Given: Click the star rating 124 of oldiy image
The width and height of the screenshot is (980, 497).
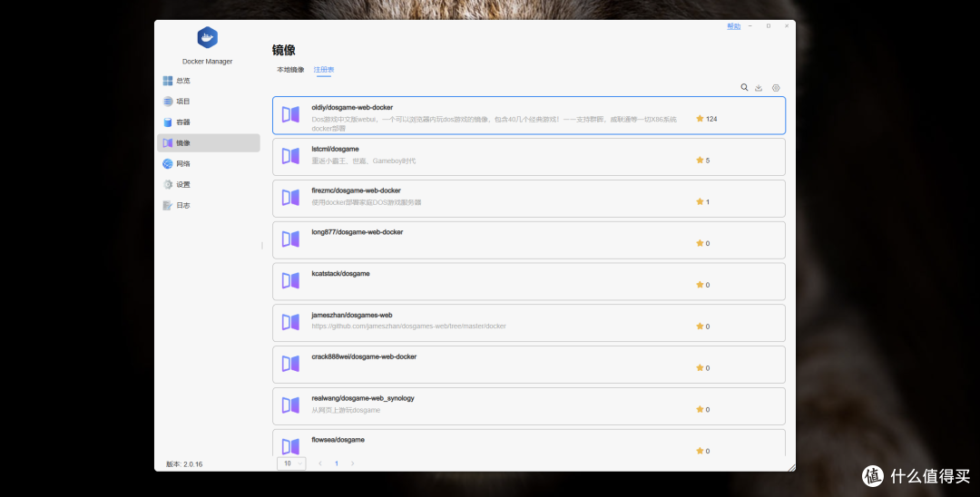Looking at the screenshot, I should [706, 119].
